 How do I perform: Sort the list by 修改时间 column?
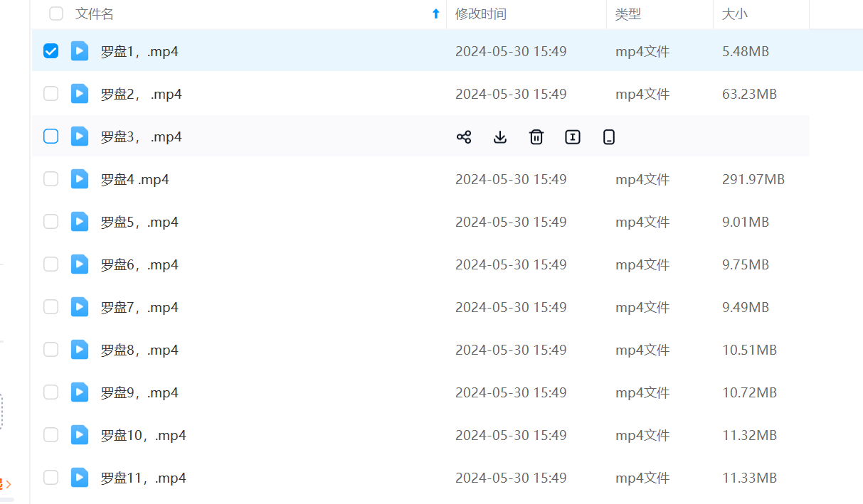point(481,14)
